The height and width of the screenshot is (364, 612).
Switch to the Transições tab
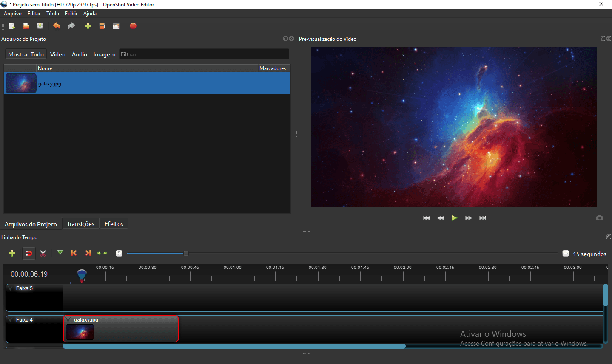81,224
